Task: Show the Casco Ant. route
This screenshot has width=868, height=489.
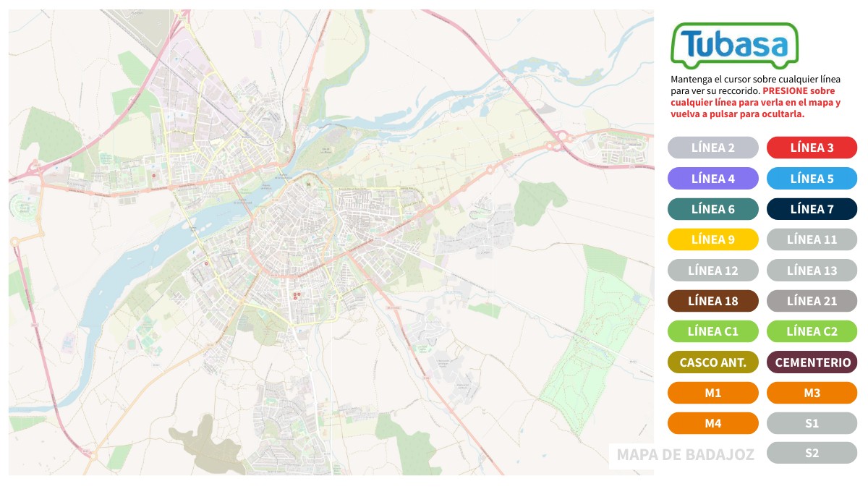Action: [x=712, y=362]
